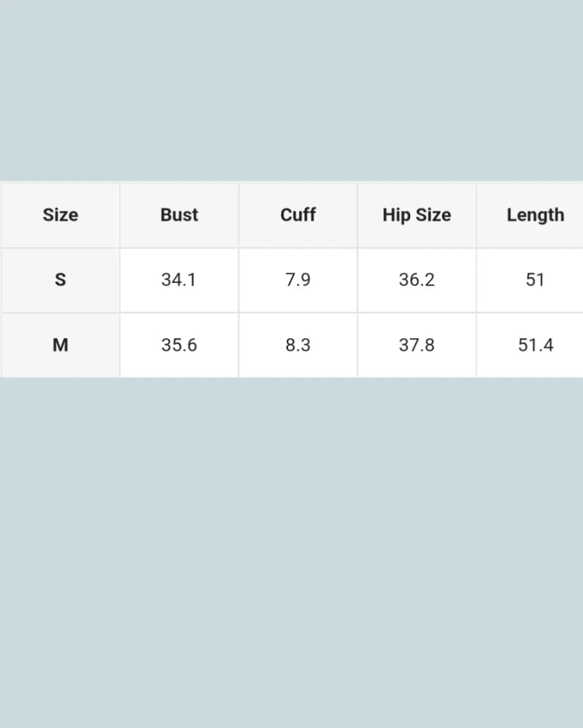
Task: Select the 7.9 cuff value
Action: (298, 280)
